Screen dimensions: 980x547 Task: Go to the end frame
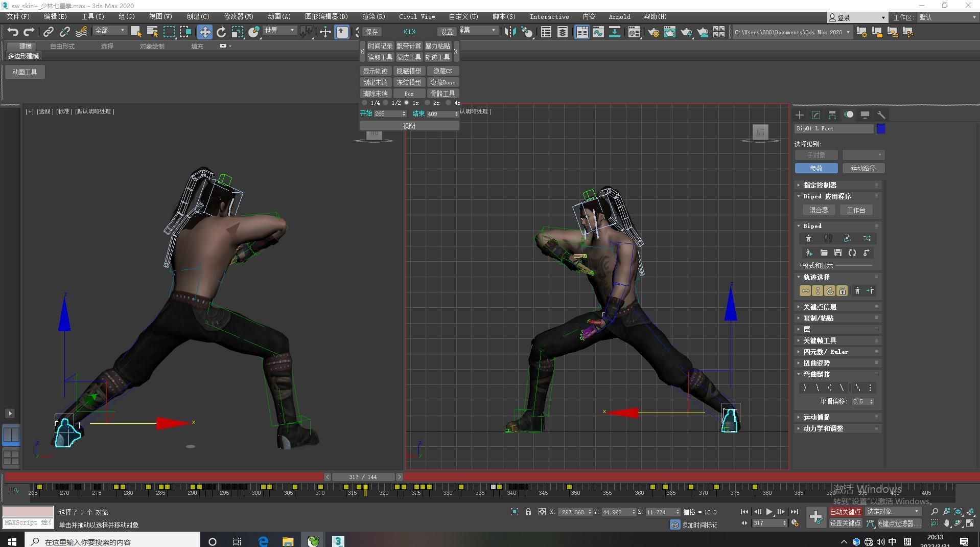[794, 512]
